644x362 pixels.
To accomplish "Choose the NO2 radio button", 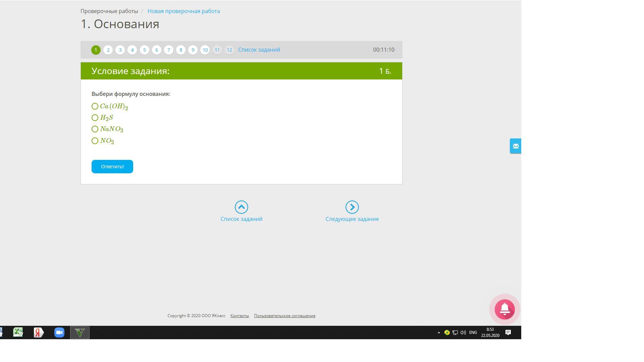I will click(x=95, y=141).
